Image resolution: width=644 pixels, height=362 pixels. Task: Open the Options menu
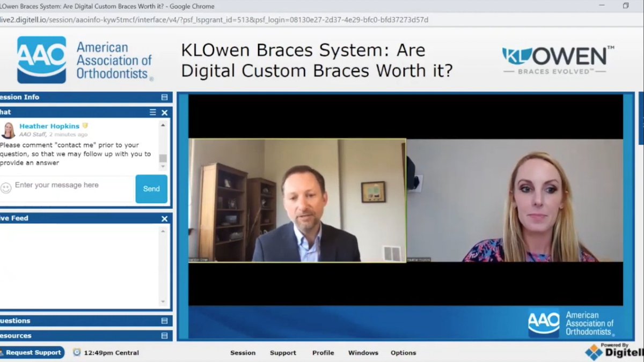coord(404,353)
